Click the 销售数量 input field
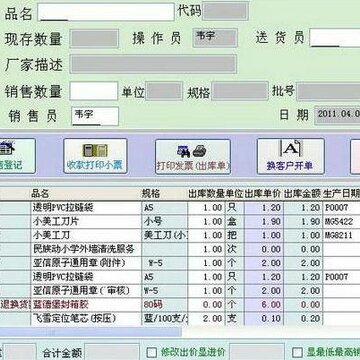The image size is (360, 360). pyautogui.click(x=94, y=91)
